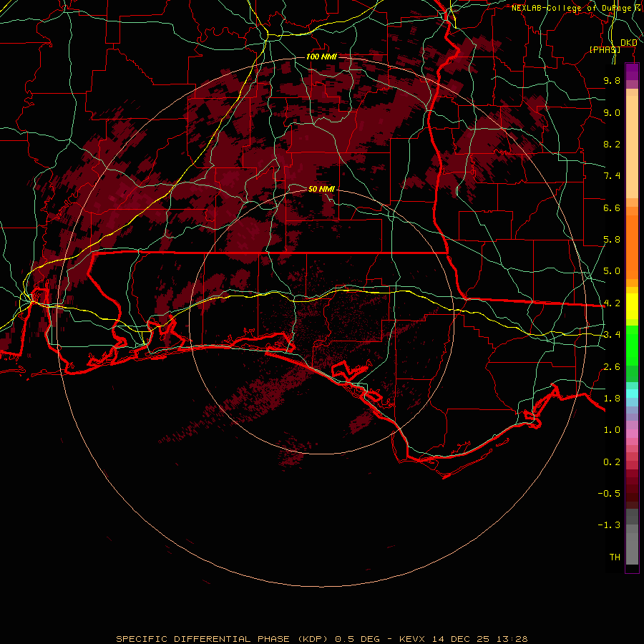Click the TH label at scale bottom
This screenshot has height=644, width=644.
pos(615,557)
